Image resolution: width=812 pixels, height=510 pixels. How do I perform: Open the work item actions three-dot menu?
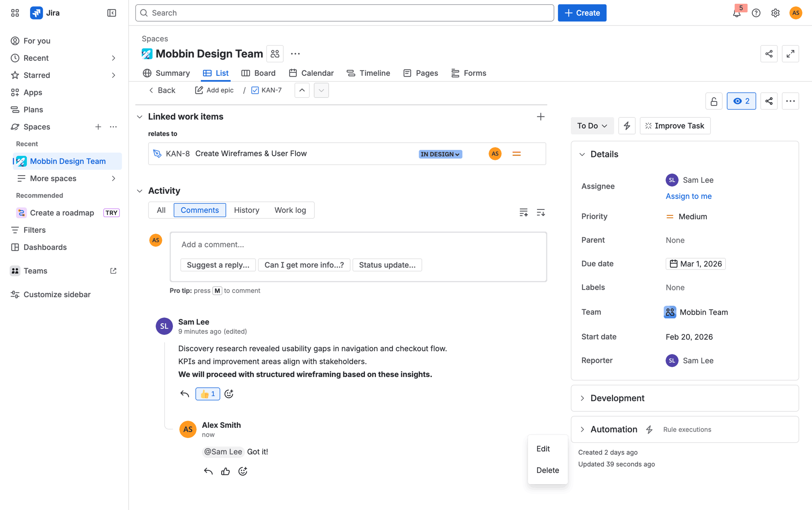(790, 101)
